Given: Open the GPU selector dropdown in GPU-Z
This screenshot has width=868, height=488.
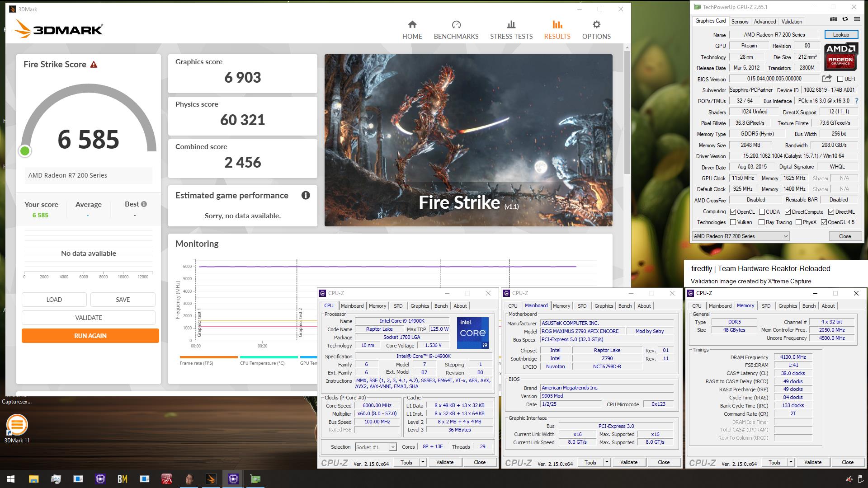Looking at the screenshot, I should [x=741, y=236].
